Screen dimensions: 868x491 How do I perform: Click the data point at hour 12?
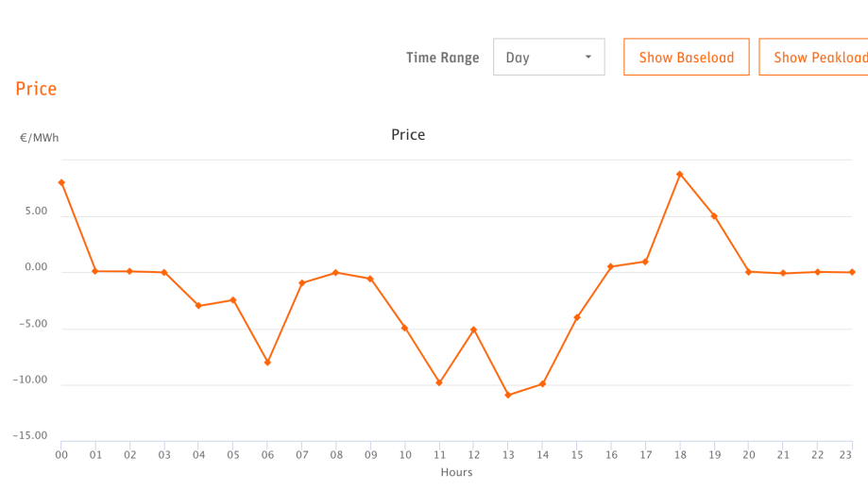(474, 330)
